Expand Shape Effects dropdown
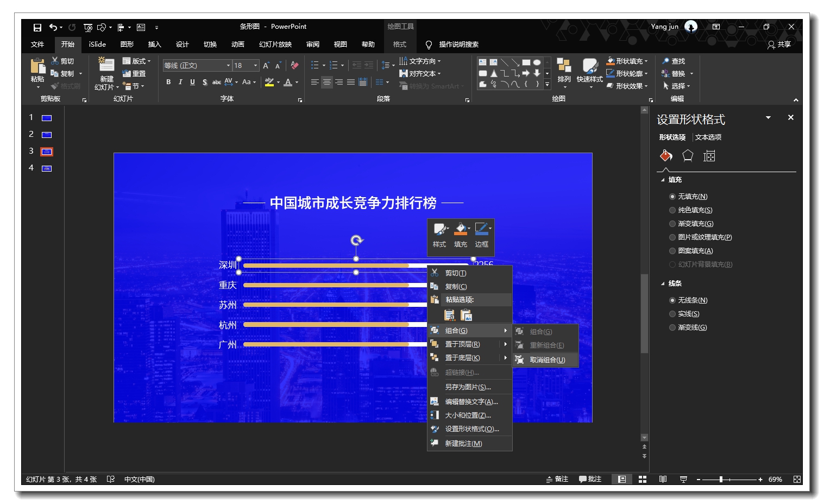Image resolution: width=824 pixels, height=504 pixels. pos(646,86)
